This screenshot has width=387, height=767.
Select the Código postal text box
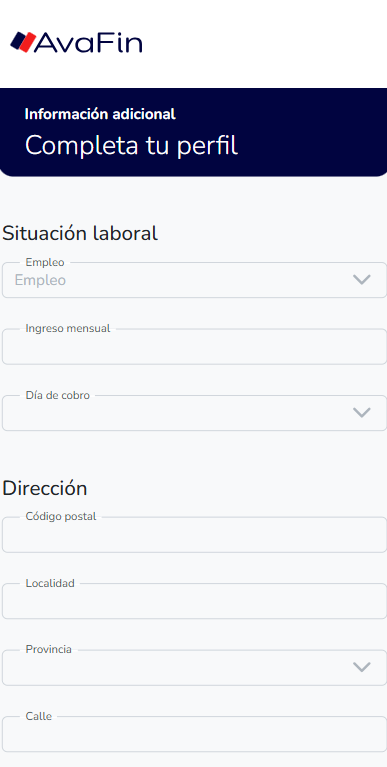(x=194, y=535)
